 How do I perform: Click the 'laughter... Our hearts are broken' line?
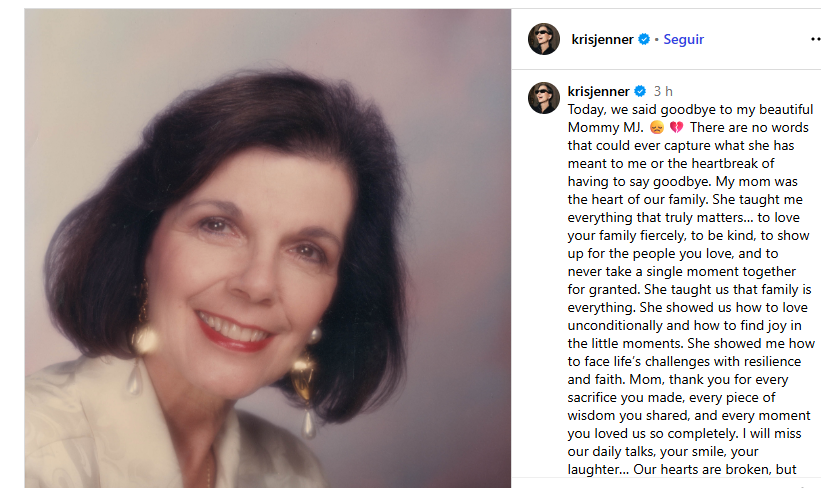[682, 469]
